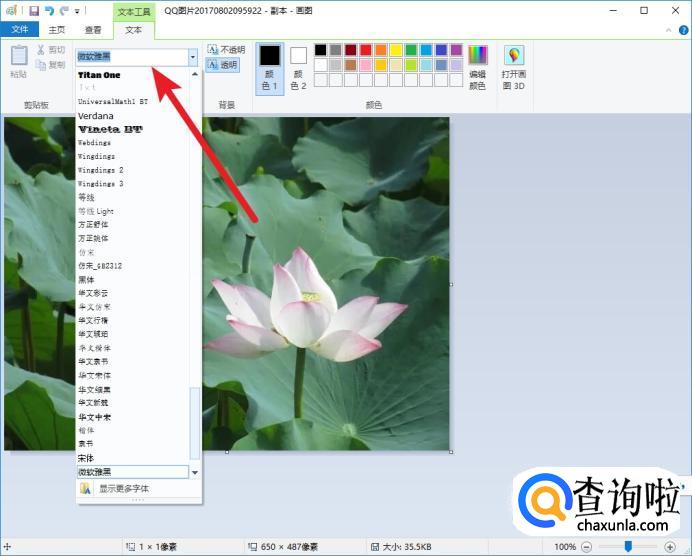Open the 文件 file menu
The image size is (692, 556).
[x=19, y=30]
